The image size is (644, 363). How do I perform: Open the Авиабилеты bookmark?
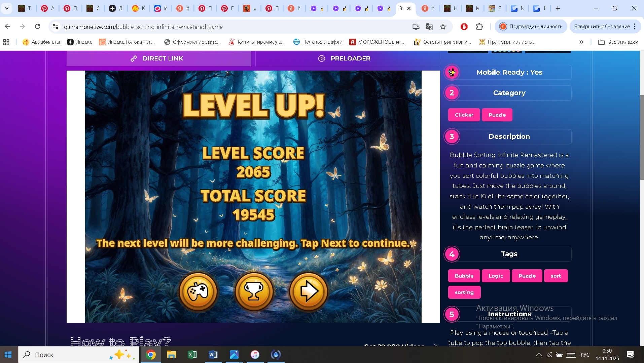pos(41,42)
